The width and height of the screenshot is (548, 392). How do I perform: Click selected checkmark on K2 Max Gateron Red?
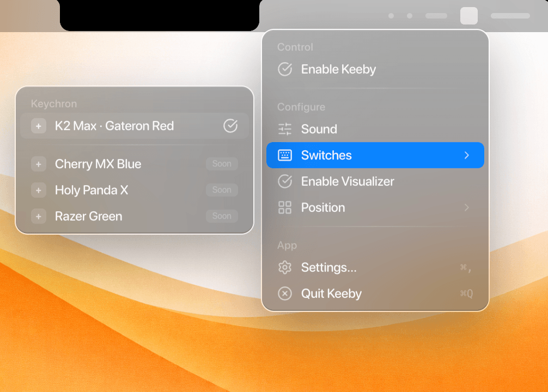(x=230, y=126)
